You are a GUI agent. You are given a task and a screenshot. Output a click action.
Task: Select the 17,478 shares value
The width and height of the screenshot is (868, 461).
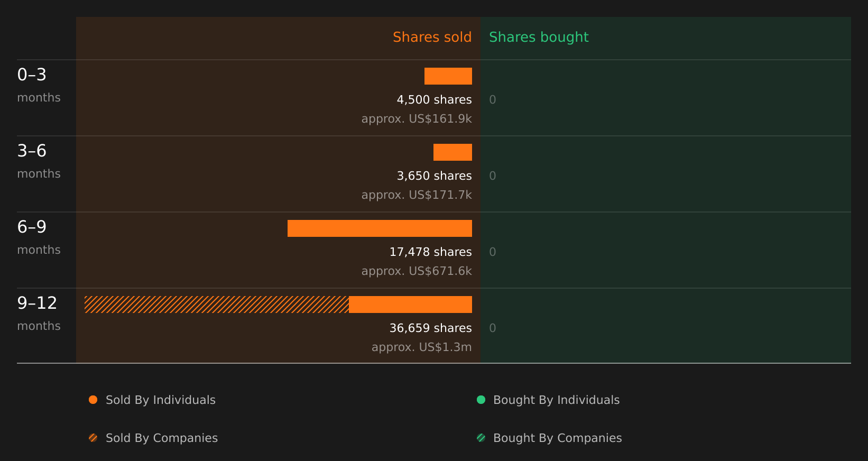(430, 252)
